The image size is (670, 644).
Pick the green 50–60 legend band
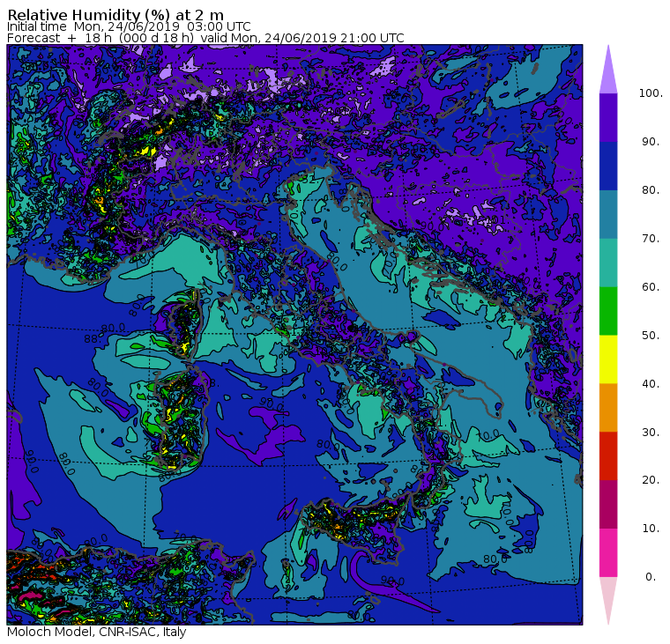click(608, 311)
